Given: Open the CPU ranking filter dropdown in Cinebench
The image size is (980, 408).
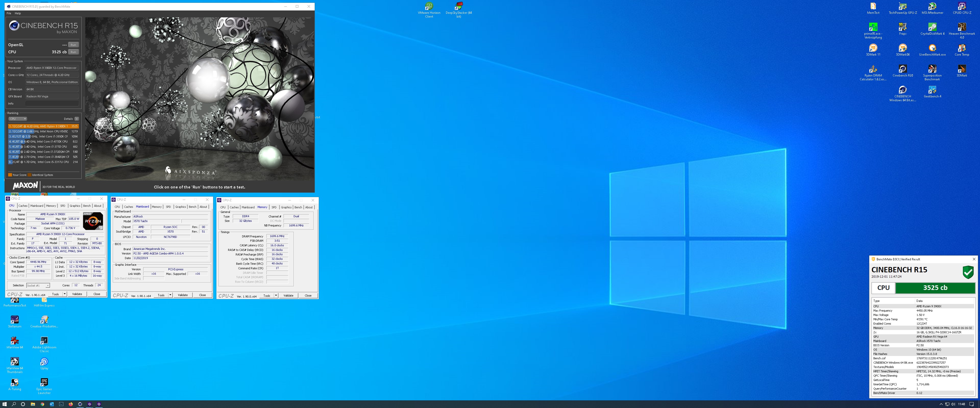Looking at the screenshot, I should click(18, 119).
